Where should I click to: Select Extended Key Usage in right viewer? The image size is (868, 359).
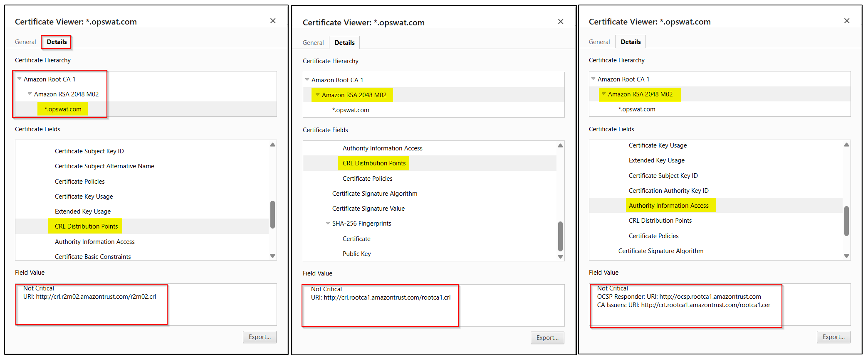click(657, 160)
